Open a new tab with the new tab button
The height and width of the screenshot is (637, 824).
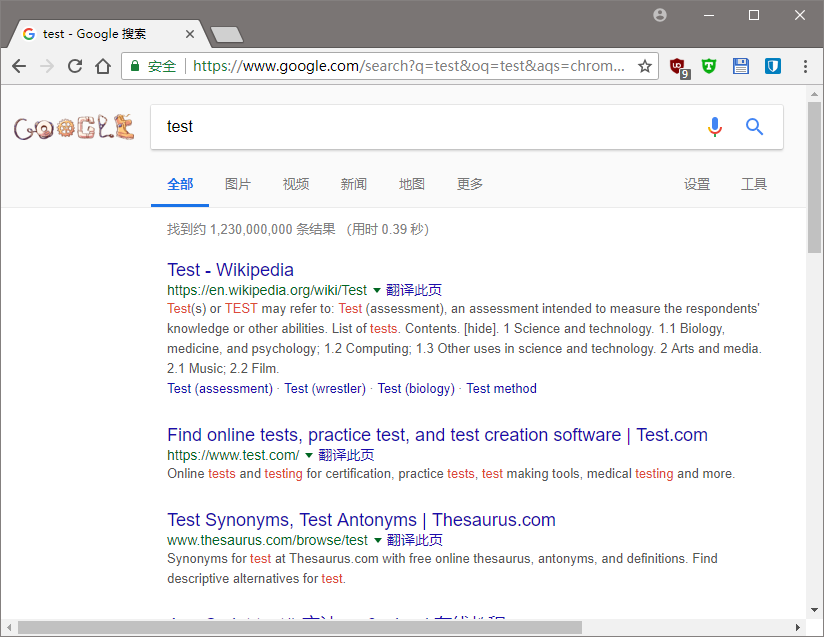(x=226, y=34)
